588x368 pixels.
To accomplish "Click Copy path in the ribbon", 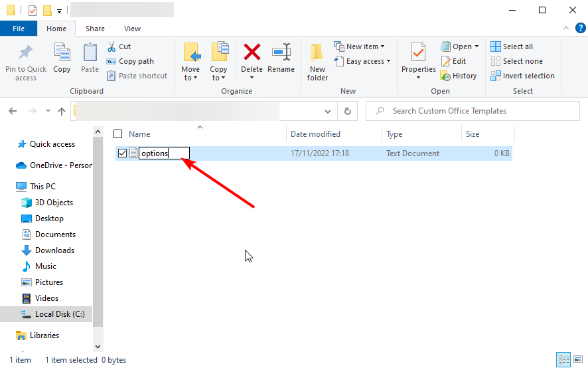I will (x=130, y=61).
